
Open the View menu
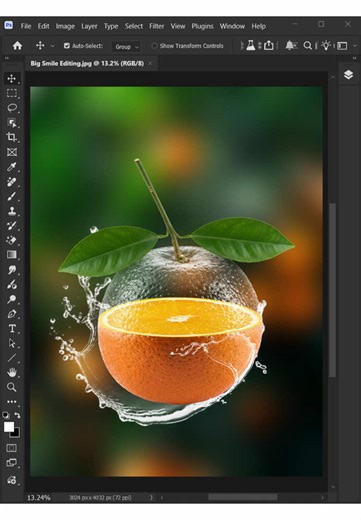pos(178,26)
